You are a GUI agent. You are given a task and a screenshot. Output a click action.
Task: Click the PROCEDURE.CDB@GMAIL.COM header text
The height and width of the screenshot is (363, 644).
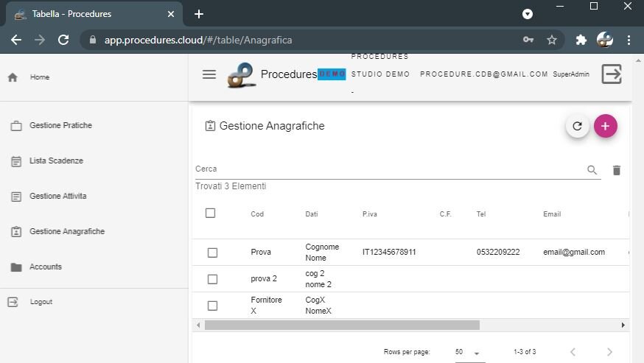point(484,74)
